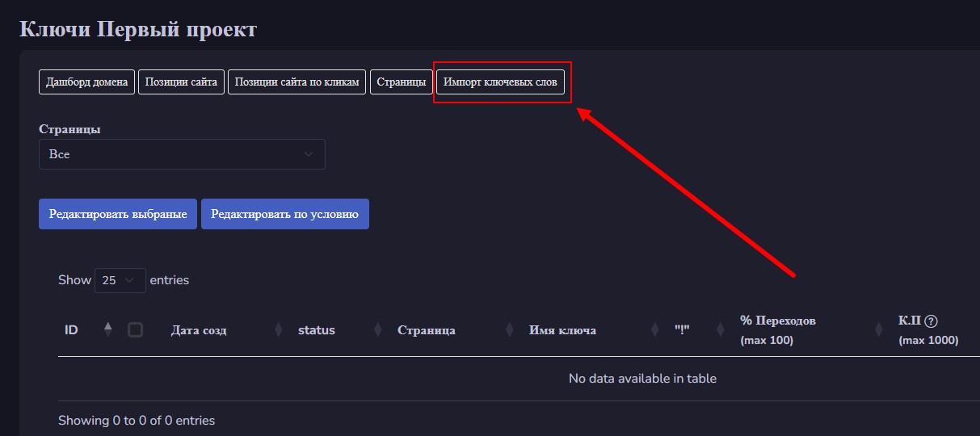The image size is (980, 436).
Task: Click sort arrows beside status column
Action: tap(377, 329)
